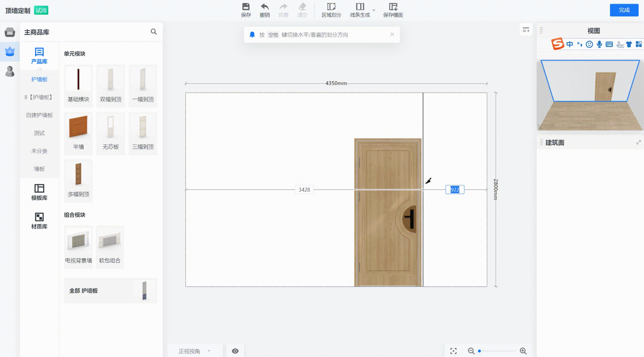Toggle the eye visibility button
The height and width of the screenshot is (357, 644).
click(x=235, y=351)
